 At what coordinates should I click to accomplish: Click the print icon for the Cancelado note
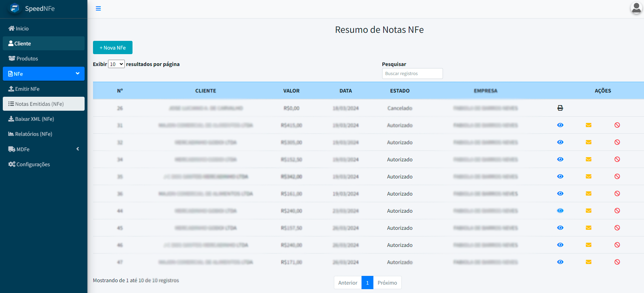coord(560,108)
